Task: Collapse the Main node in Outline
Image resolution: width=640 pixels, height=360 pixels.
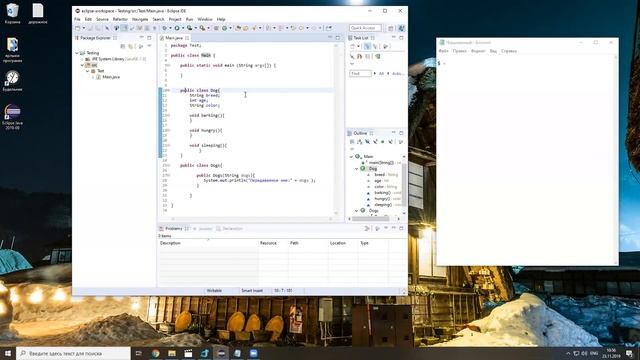Action: coord(351,156)
